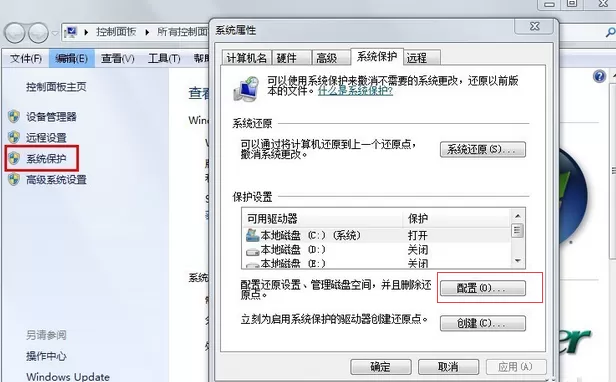The image size is (616, 382).
Task: Open 系统保护 from the sidebar
Action: (x=46, y=159)
